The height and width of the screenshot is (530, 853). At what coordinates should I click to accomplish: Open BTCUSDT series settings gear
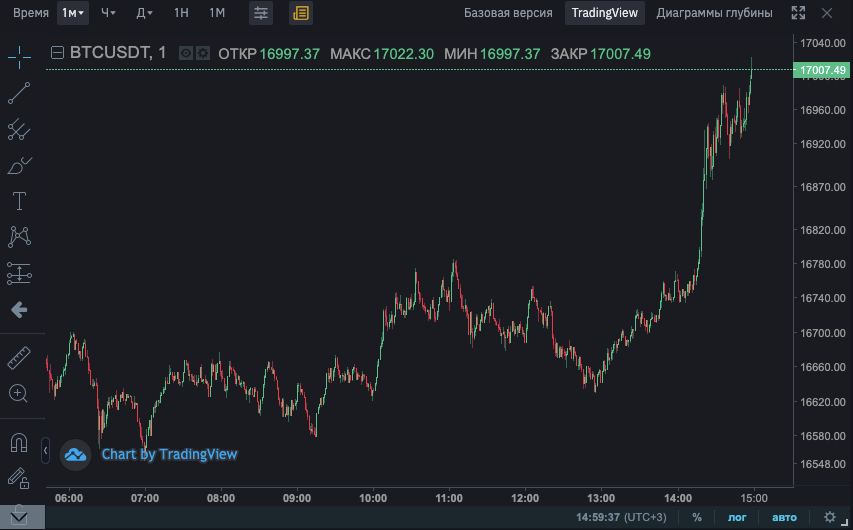(x=203, y=53)
